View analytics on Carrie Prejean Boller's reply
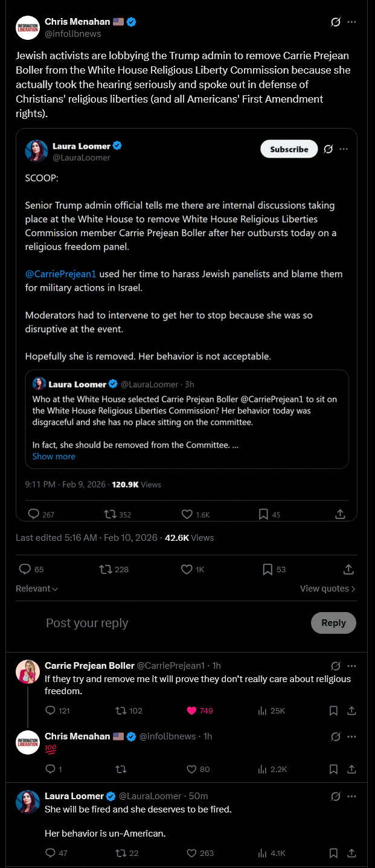The image size is (375, 868). (262, 710)
